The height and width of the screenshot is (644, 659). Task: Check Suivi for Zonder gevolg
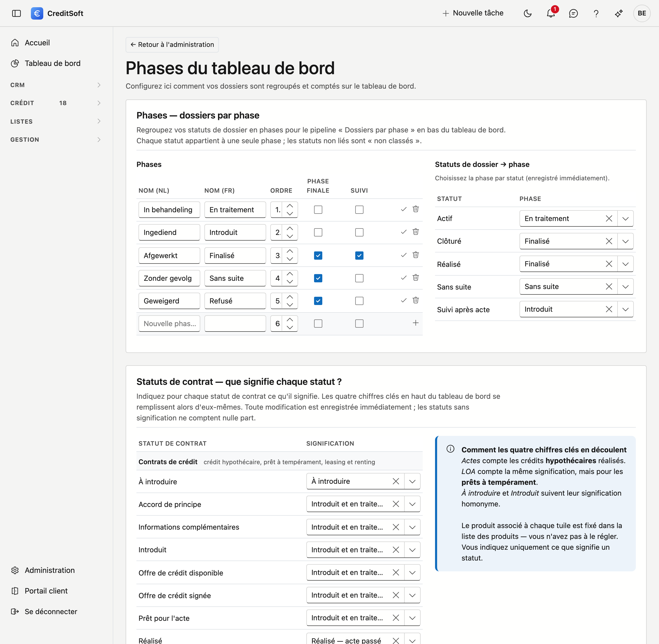[x=359, y=278]
